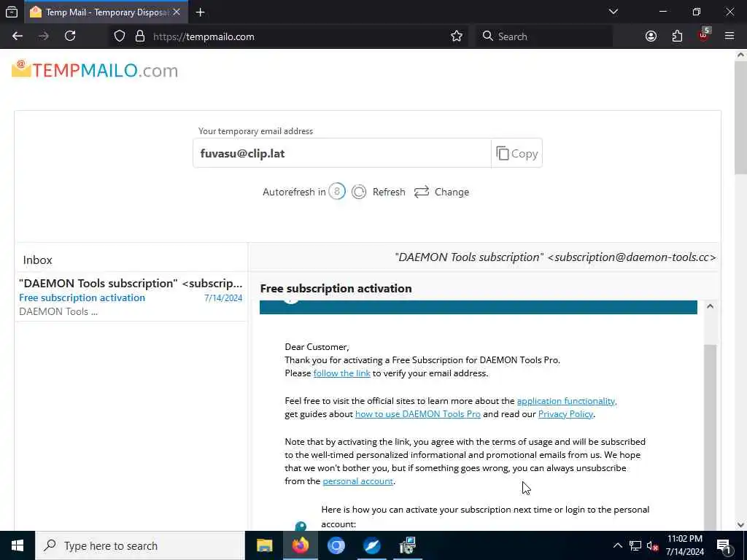This screenshot has height=560, width=747.
Task: Copy the temporary email address
Action: click(x=517, y=153)
